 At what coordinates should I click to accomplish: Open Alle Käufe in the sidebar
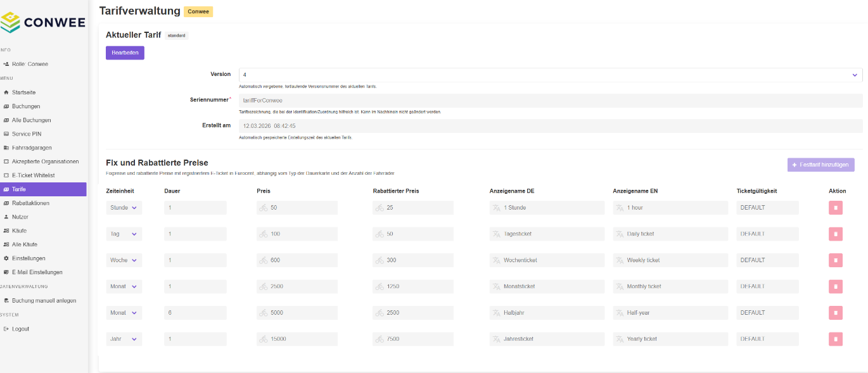pyautogui.click(x=43, y=244)
